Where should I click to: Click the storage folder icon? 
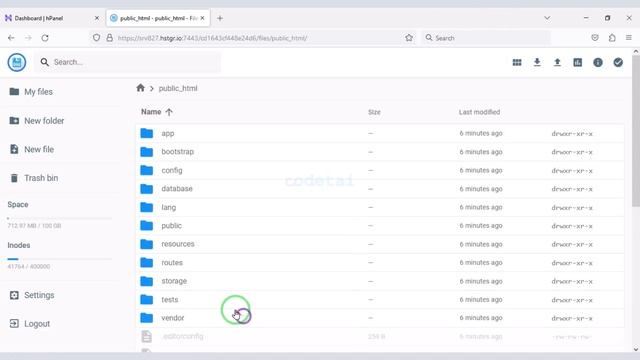point(147,281)
